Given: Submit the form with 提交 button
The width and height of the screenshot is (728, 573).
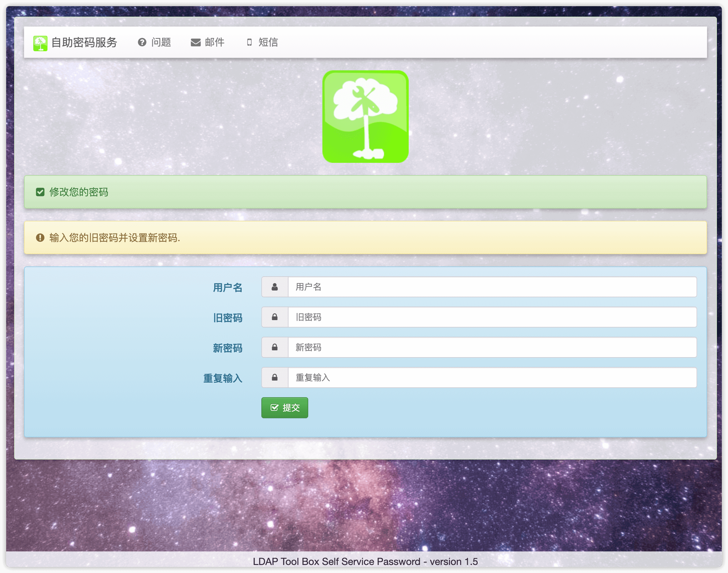Looking at the screenshot, I should [x=285, y=408].
